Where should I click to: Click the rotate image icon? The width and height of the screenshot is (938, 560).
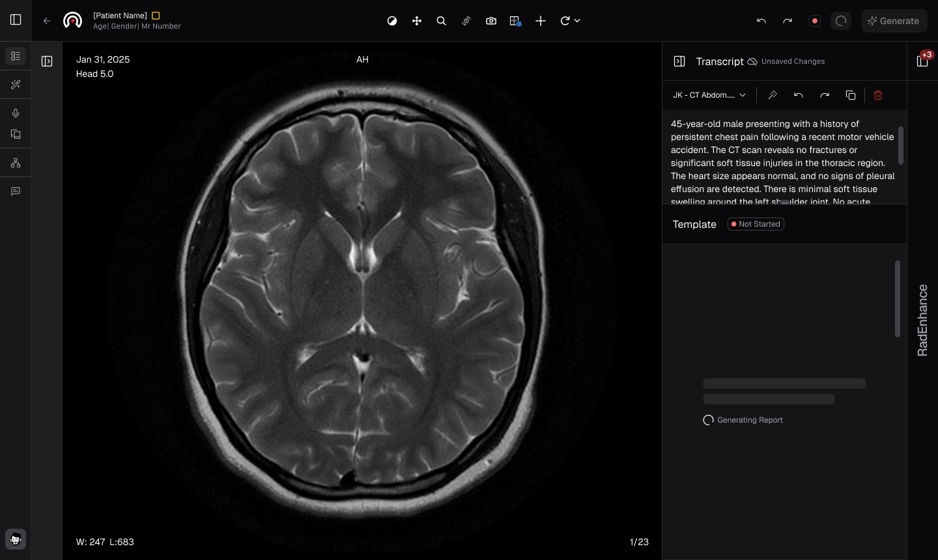coord(565,21)
